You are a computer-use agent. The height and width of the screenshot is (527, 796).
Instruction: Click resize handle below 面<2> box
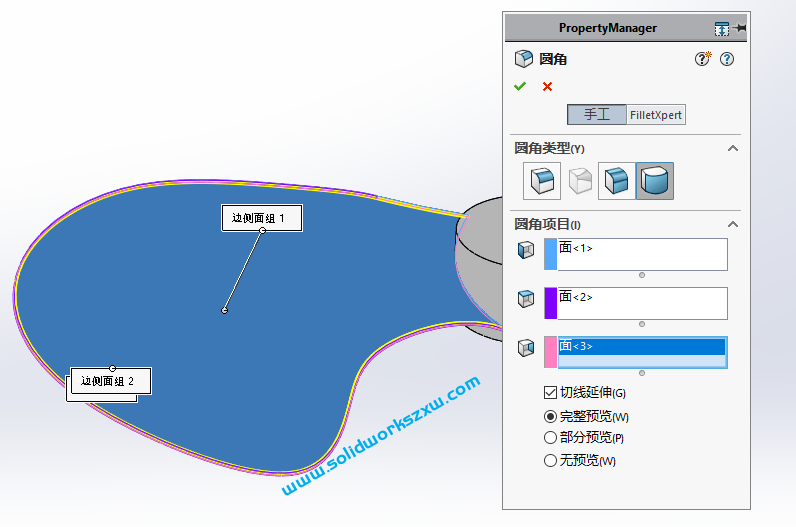(x=642, y=324)
